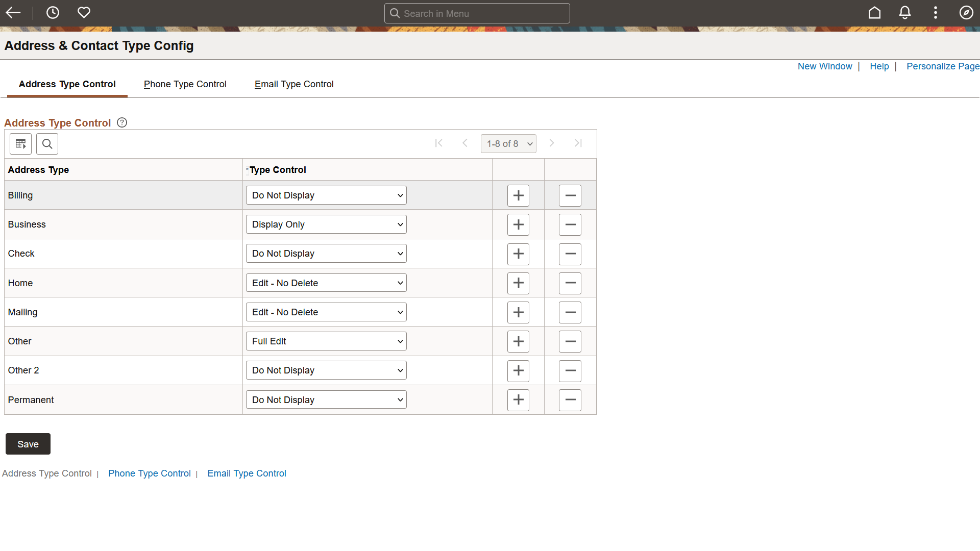This screenshot has height=551, width=980.
Task: Switch to Phone Type Control tab
Action: pos(185,84)
